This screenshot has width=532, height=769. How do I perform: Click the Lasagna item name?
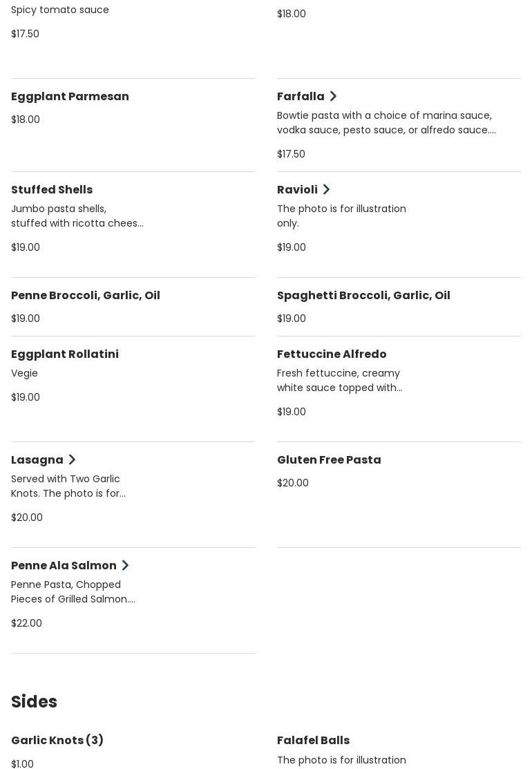37,459
